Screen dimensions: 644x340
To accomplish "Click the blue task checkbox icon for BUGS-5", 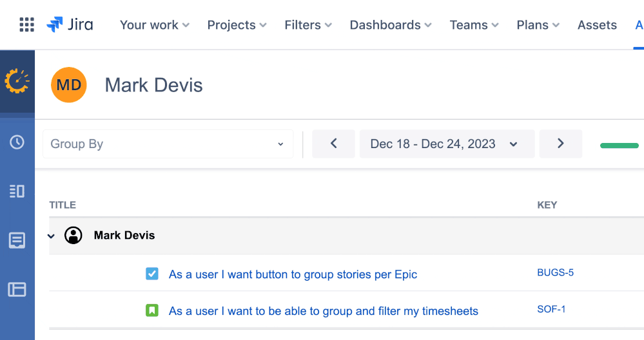I will (x=152, y=274).
